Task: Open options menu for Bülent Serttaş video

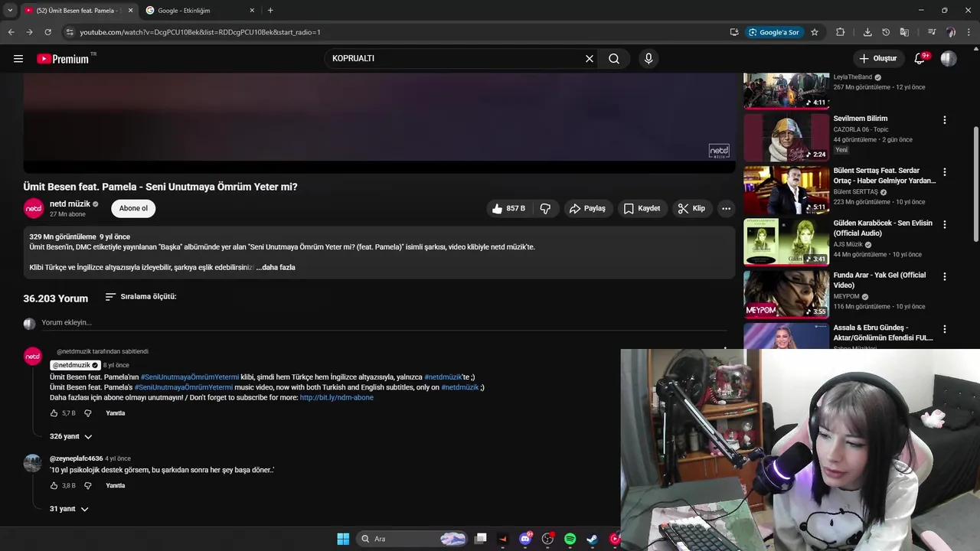Action: coord(945,172)
